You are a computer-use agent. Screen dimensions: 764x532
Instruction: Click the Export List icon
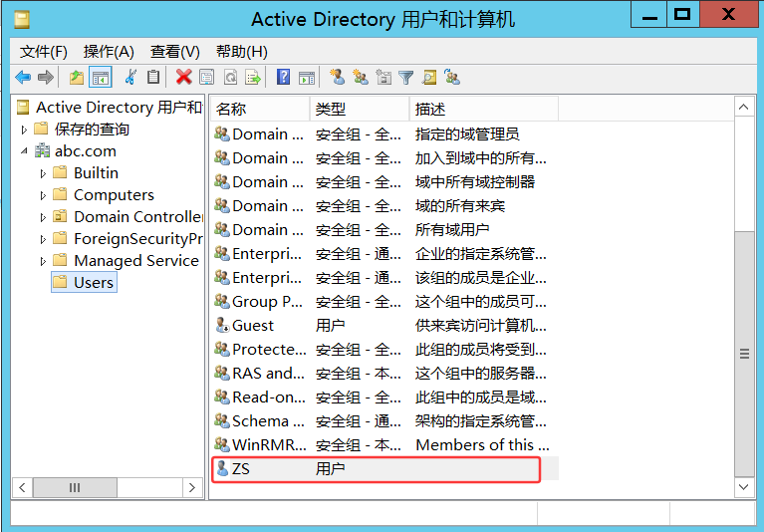(253, 77)
